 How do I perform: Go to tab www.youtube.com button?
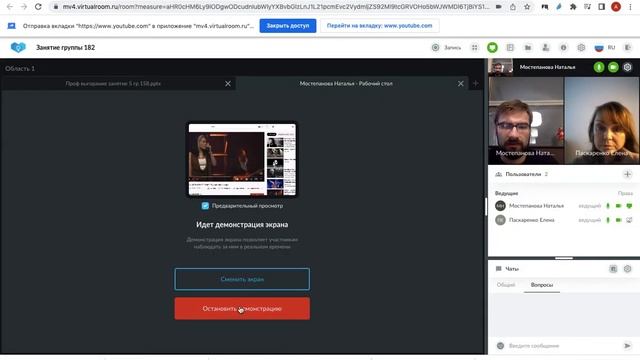[x=379, y=26]
